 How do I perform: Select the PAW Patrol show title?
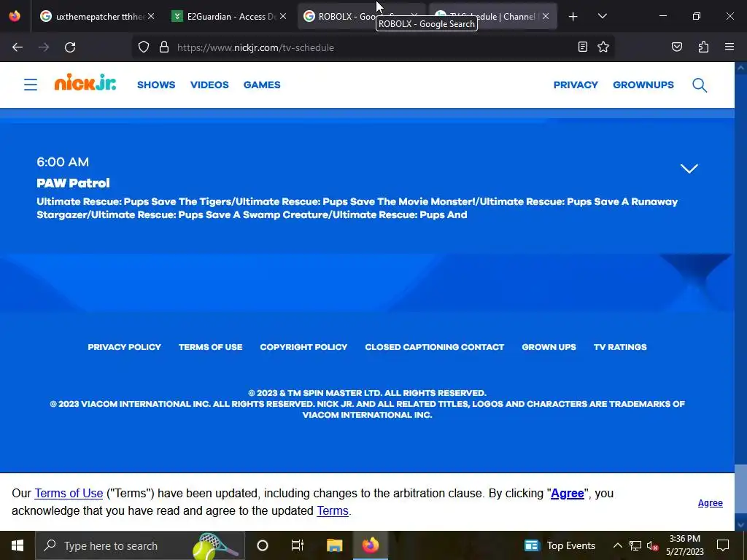point(74,183)
